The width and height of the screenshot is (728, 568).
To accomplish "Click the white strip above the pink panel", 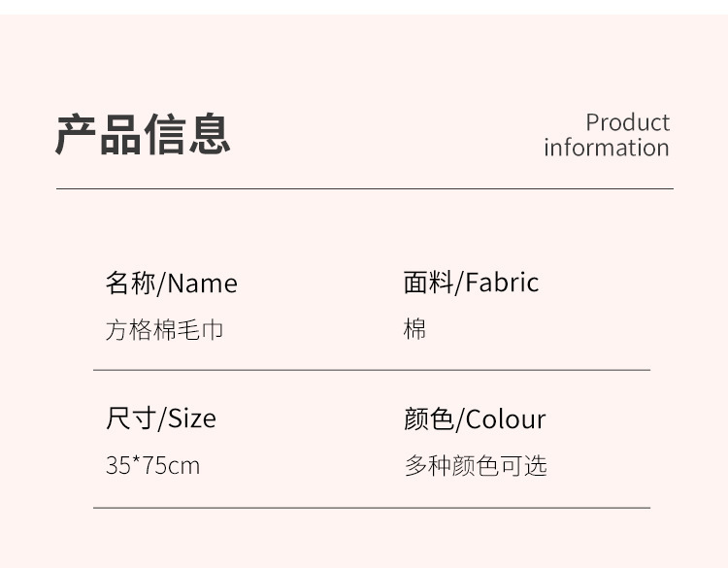I will [364, 6].
